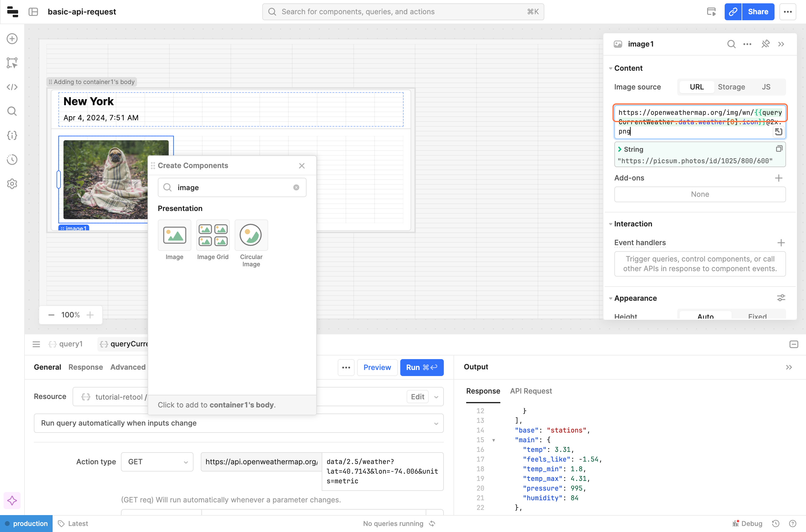Set Height to Fixed

(x=757, y=316)
